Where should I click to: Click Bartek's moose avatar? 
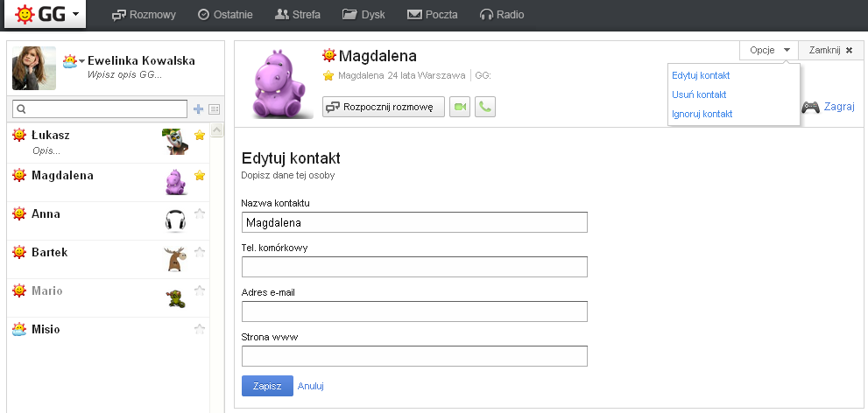[x=175, y=259]
